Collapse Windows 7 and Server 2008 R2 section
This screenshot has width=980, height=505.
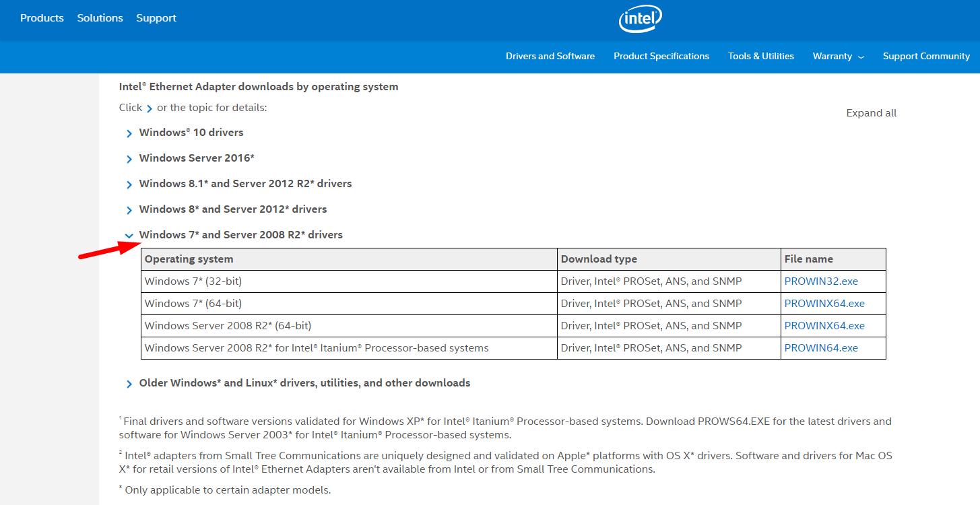click(129, 236)
